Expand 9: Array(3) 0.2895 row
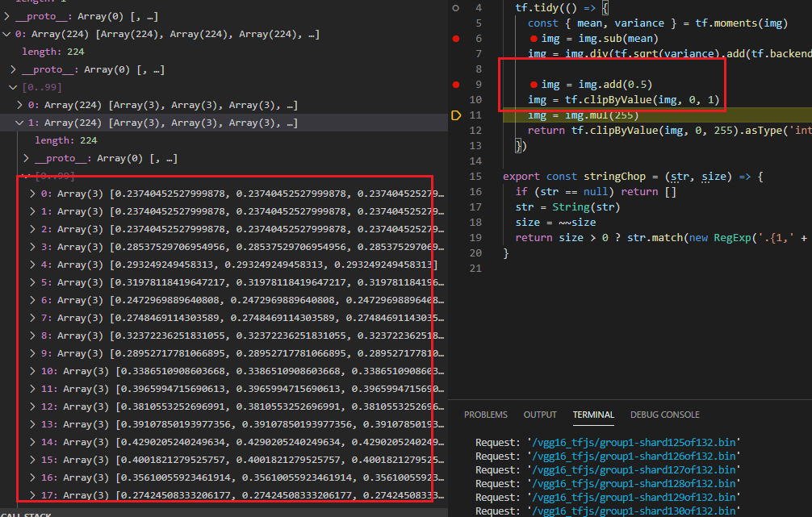The width and height of the screenshot is (812, 517). point(32,353)
